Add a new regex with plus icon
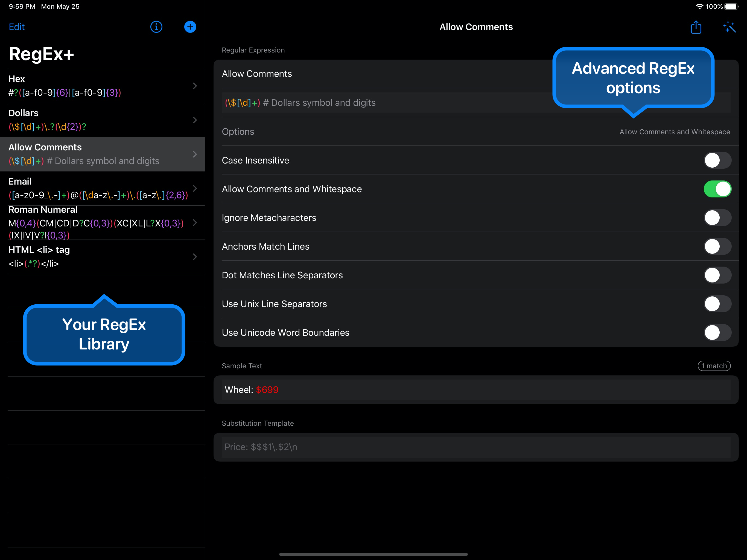747x560 pixels. point(190,27)
